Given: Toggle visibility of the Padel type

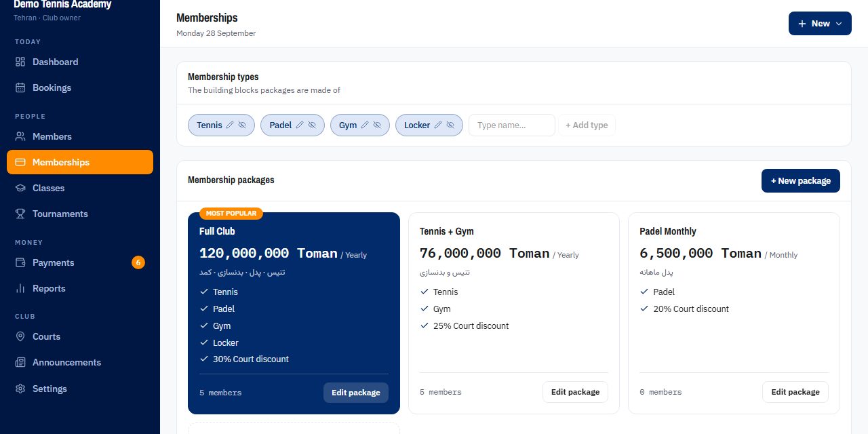Looking at the screenshot, I should [x=312, y=125].
